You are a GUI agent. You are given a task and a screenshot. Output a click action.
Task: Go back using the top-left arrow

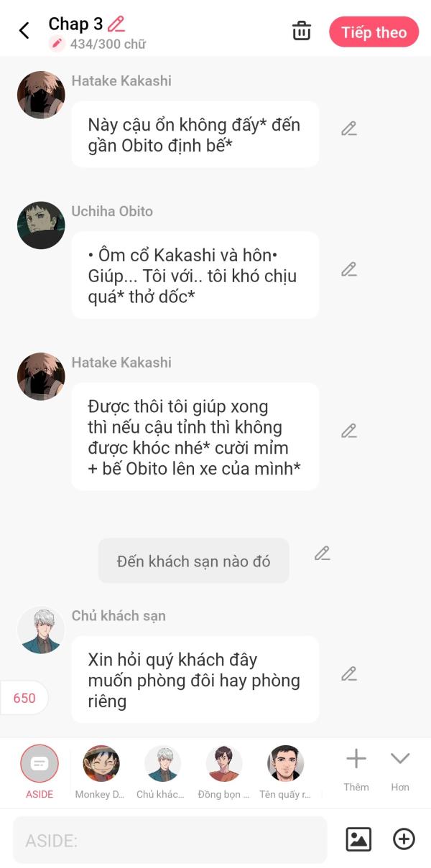24,30
